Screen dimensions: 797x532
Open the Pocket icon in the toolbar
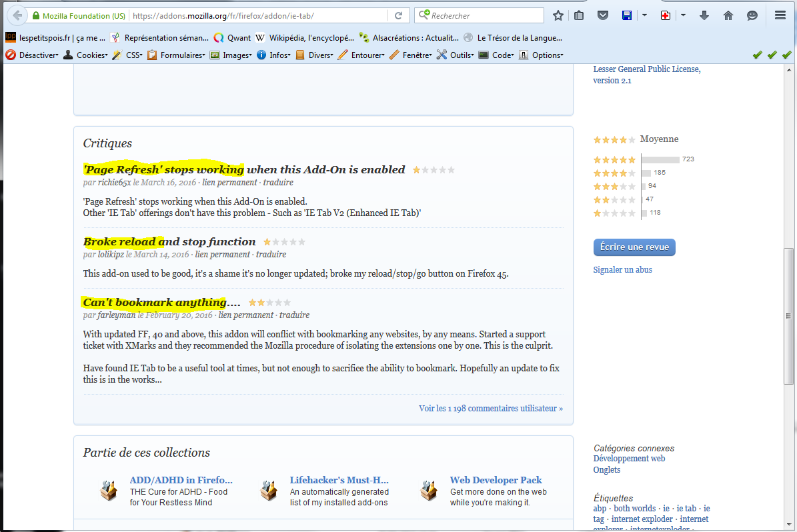pyautogui.click(x=602, y=15)
